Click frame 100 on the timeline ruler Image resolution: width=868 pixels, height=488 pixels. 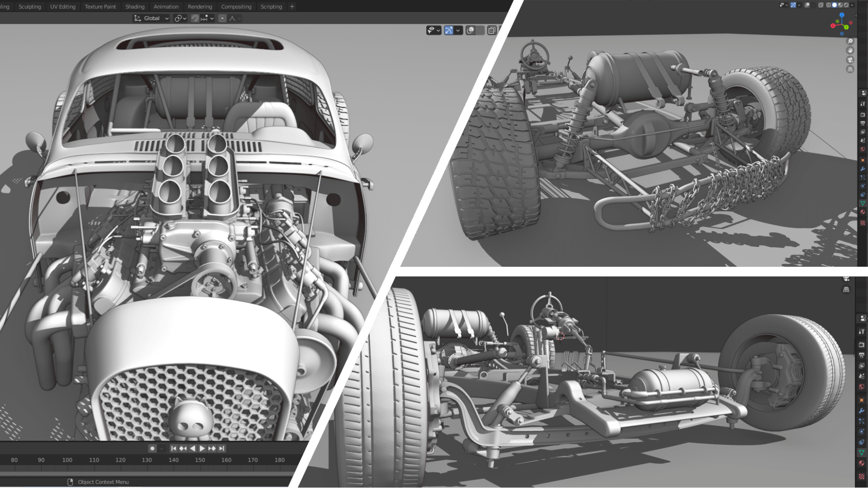tap(67, 460)
